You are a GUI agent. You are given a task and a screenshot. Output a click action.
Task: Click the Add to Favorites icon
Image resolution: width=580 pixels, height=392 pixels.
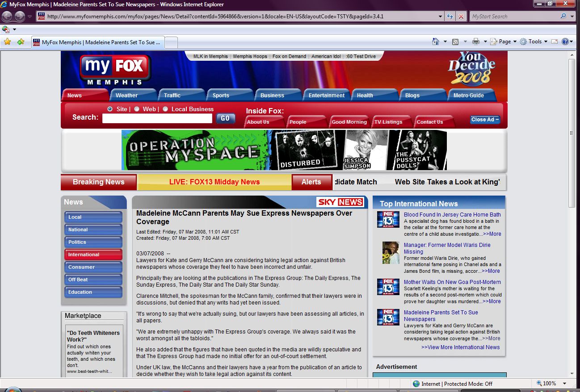[21, 42]
